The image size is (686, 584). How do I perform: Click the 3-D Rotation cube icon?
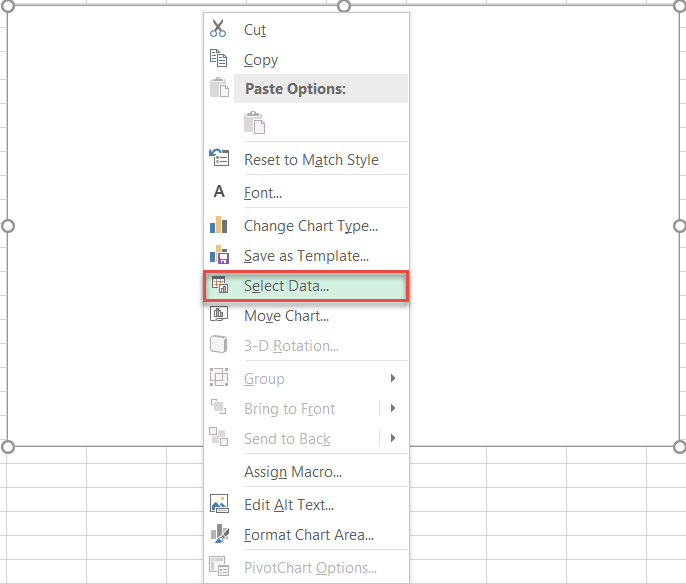coord(218,344)
